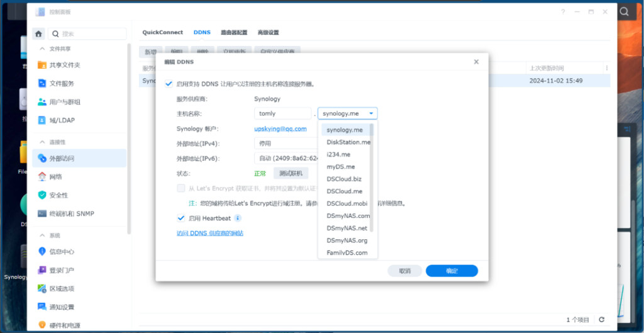Click the help question mark in Control Panel
644x333 pixels.
563,12
